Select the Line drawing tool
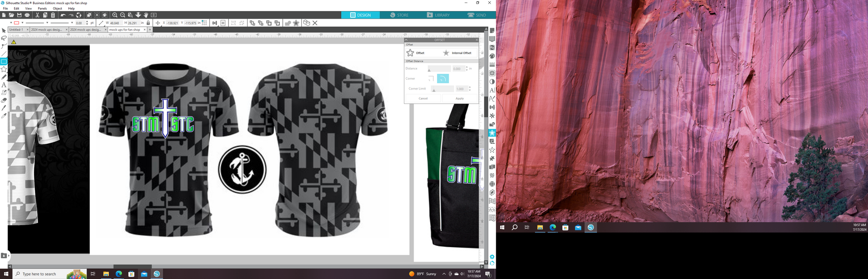Image resolution: width=868 pixels, height=279 pixels. [4, 54]
